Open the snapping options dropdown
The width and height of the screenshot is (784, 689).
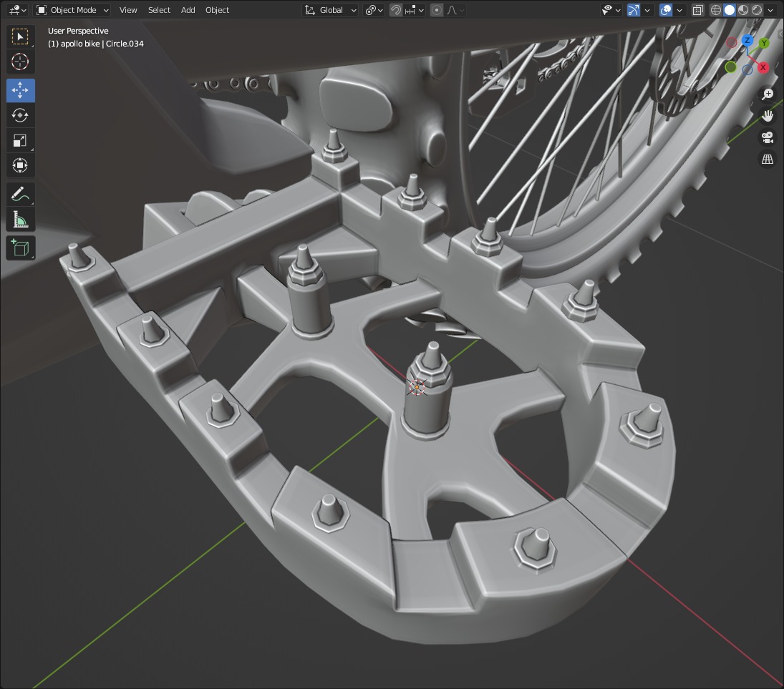tap(415, 10)
